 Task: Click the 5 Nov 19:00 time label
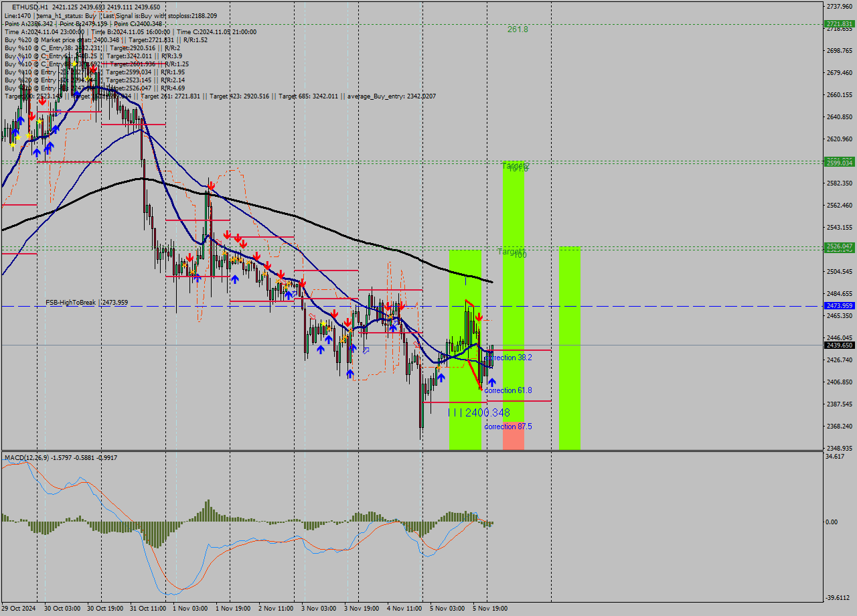coord(490,609)
